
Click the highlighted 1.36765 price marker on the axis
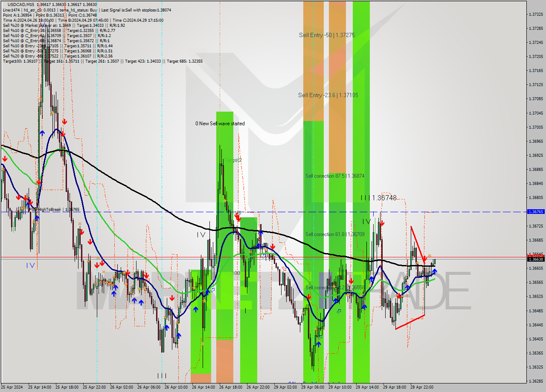[536, 211]
